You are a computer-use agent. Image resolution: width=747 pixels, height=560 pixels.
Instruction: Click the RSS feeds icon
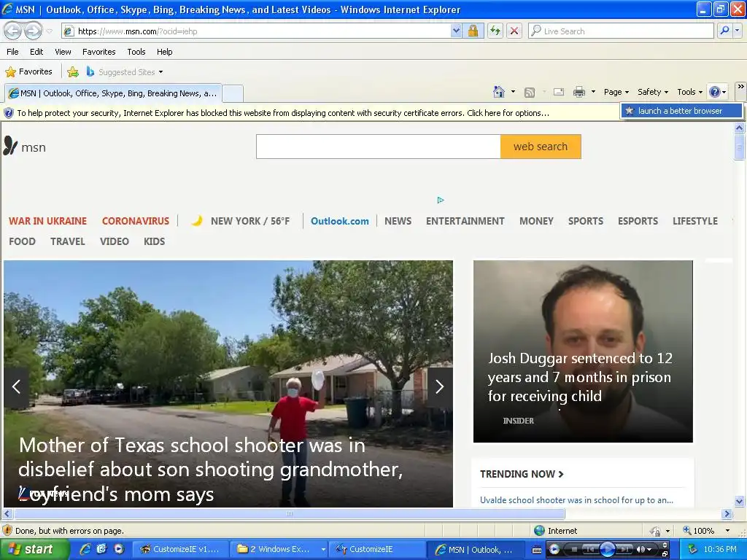pos(530,93)
